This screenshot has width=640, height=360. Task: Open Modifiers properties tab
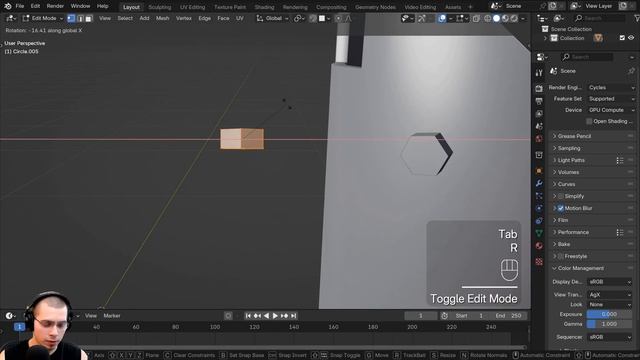(539, 183)
